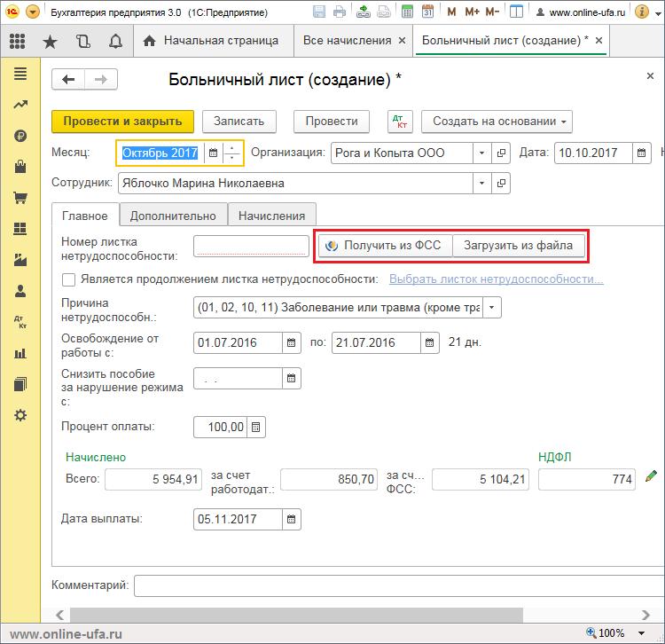This screenshot has width=665, height=644.
Task: Switch to the Начисления tab
Action: tap(272, 216)
